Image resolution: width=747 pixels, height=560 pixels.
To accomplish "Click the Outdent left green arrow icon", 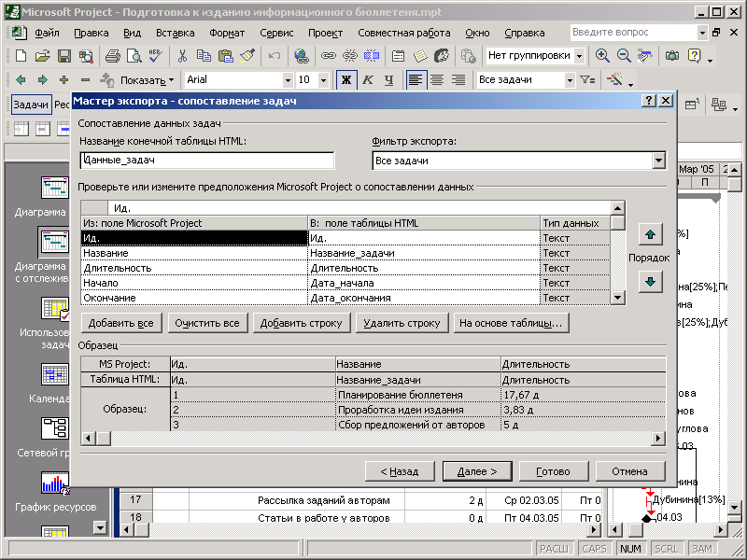I will coord(21,80).
